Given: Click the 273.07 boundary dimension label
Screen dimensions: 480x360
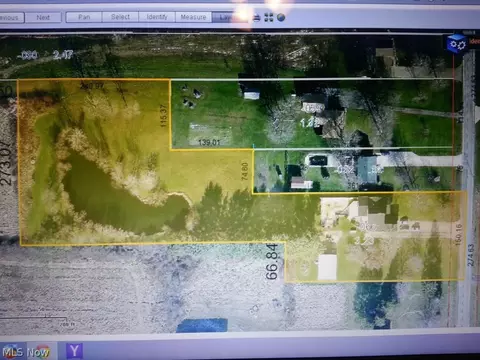Looking at the screenshot, I should (7, 163).
